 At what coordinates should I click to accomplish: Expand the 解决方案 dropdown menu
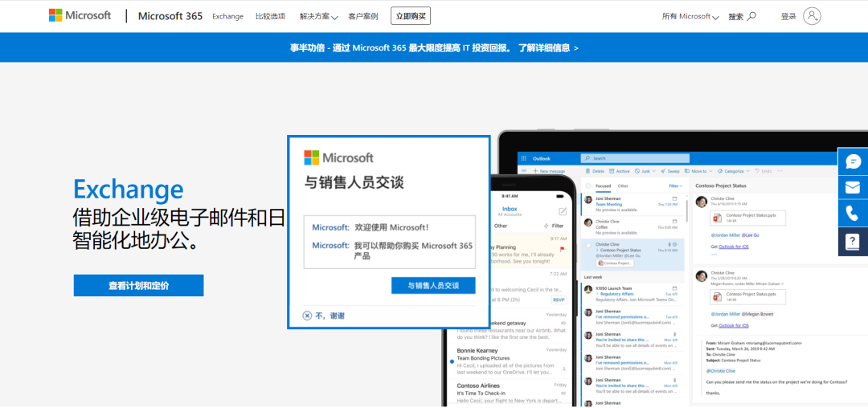pyautogui.click(x=318, y=17)
